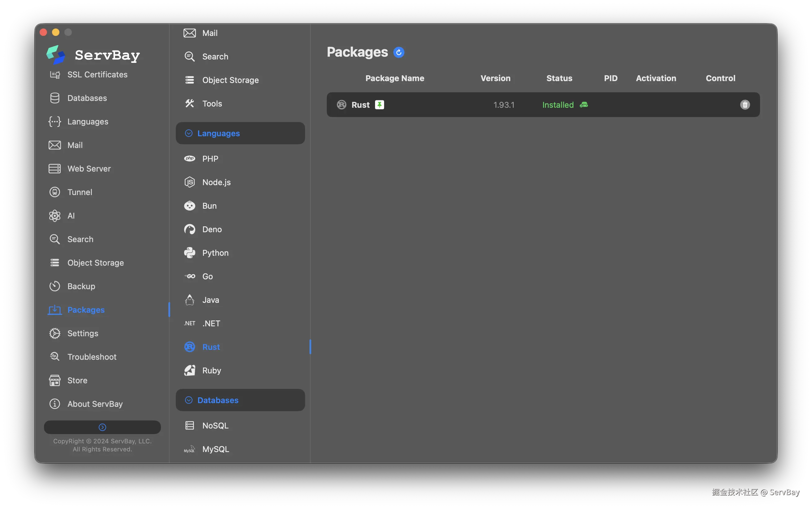Image resolution: width=812 pixels, height=509 pixels.
Task: Open Settings in the left sidebar
Action: [x=83, y=333]
